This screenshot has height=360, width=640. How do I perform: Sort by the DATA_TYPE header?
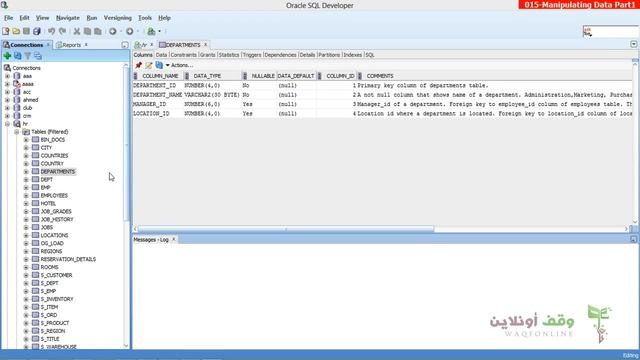[x=213, y=76]
